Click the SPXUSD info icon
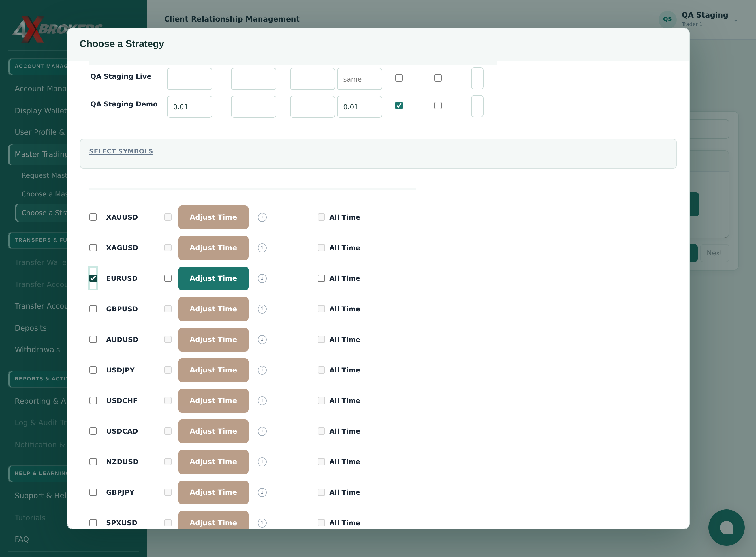The image size is (756, 557). [262, 522]
